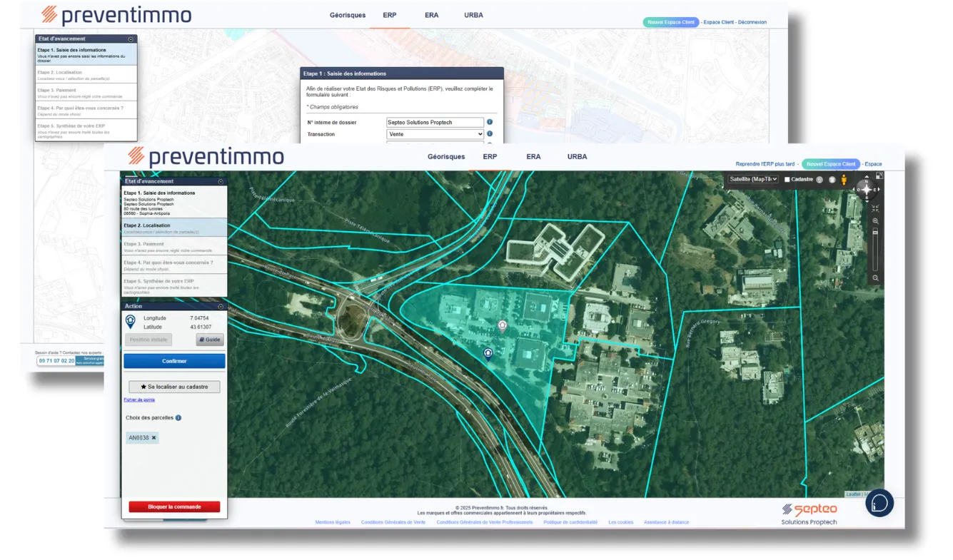
Task: Open the Mentions légales footer link
Action: pos(333,522)
